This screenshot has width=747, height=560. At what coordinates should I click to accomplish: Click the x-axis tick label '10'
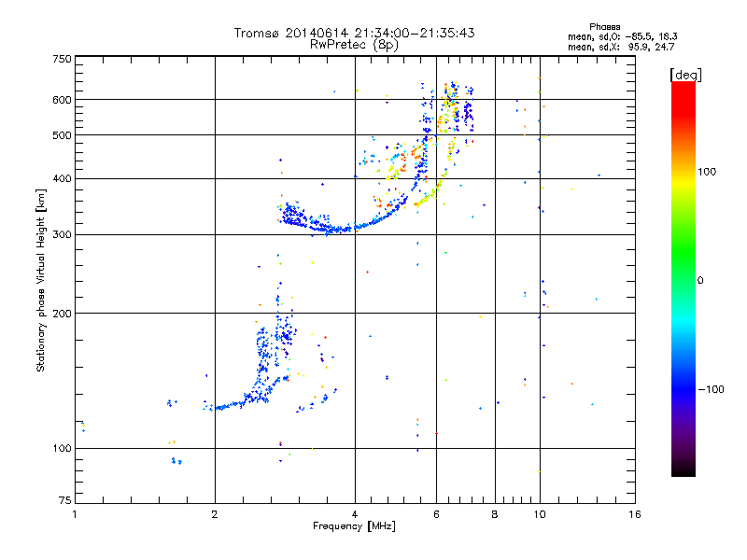tap(540, 514)
